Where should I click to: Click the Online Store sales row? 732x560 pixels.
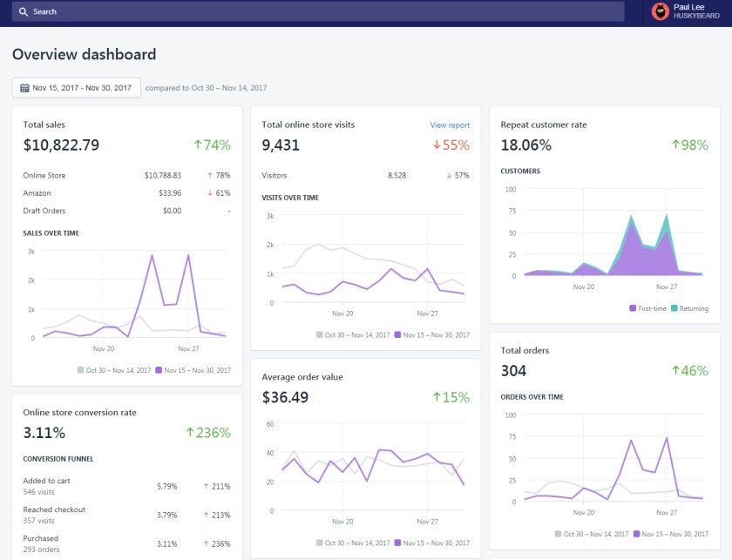point(126,176)
